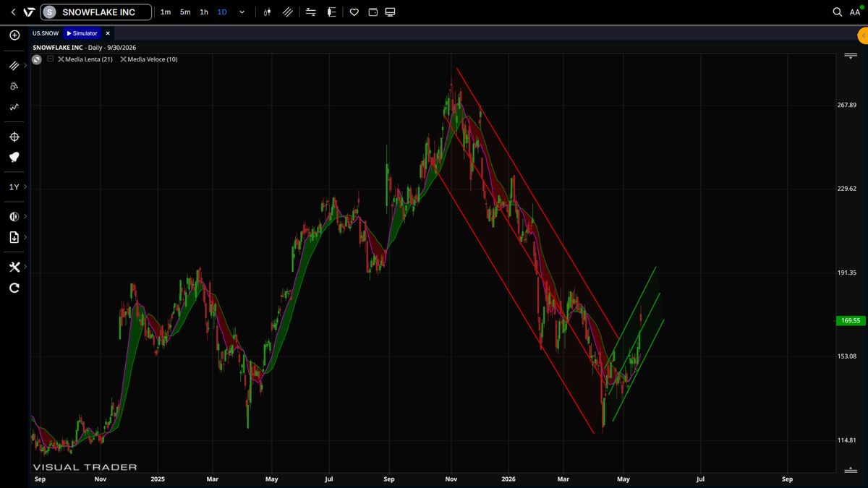This screenshot has width=868, height=488.
Task: Expand the tools settings arrow
Action: coord(25,267)
